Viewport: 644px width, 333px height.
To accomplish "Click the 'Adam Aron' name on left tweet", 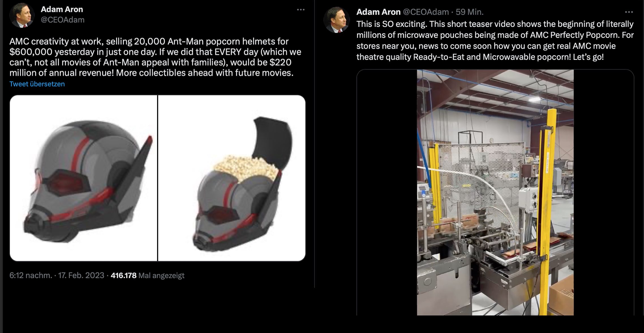I will (62, 9).
